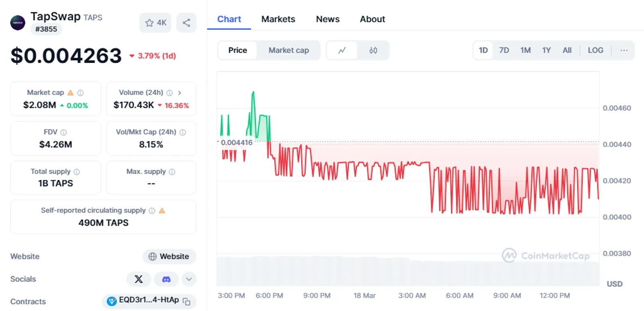Viewport: 644px width, 311px height.
Task: Switch to line chart view
Action: (342, 50)
